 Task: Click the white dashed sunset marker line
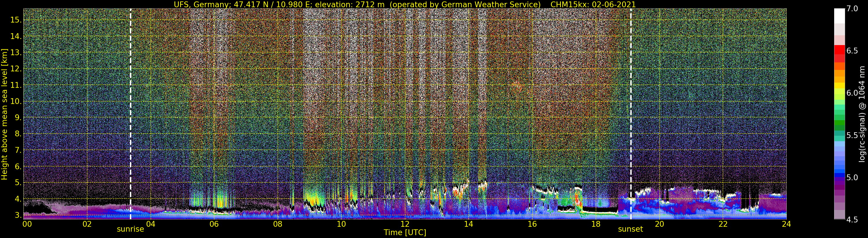click(631, 114)
